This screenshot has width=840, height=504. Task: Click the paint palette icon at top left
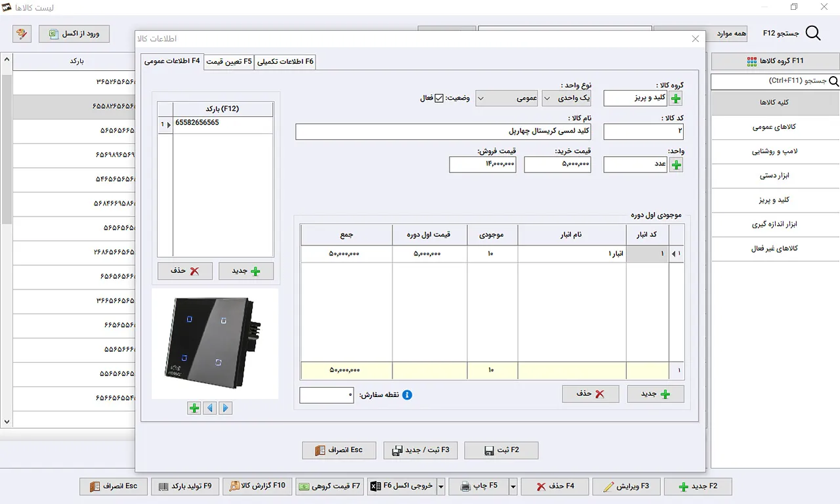pos(22,33)
